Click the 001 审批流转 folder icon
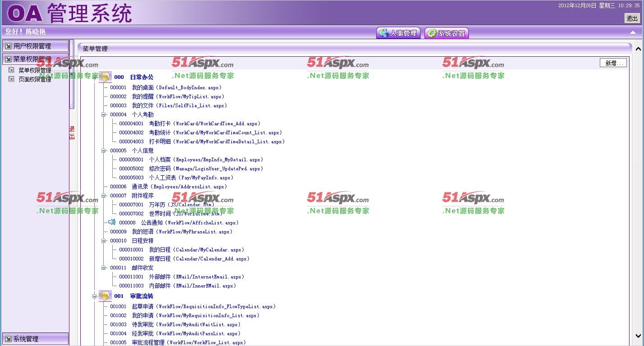Image resolution: width=644 pixels, height=346 pixels. point(105,296)
